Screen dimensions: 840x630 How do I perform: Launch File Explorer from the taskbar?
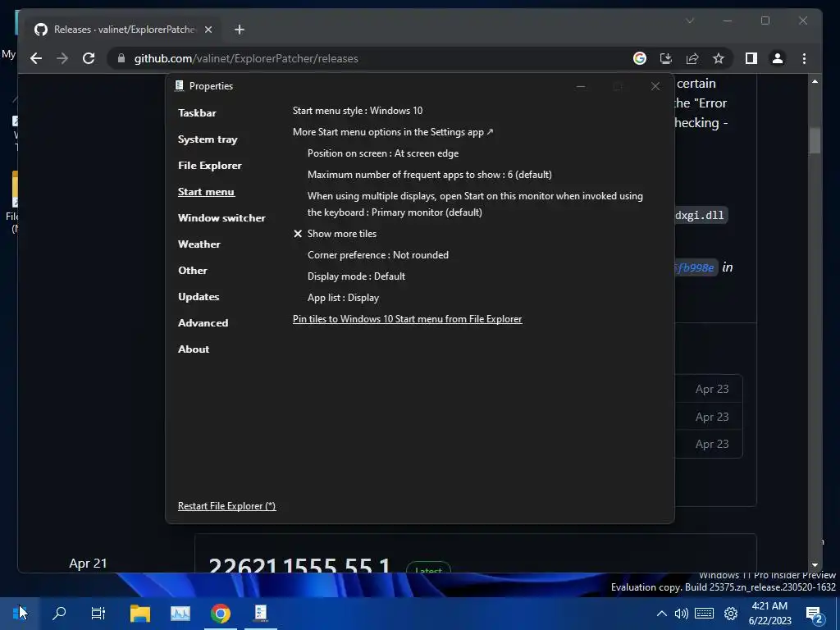click(139, 613)
